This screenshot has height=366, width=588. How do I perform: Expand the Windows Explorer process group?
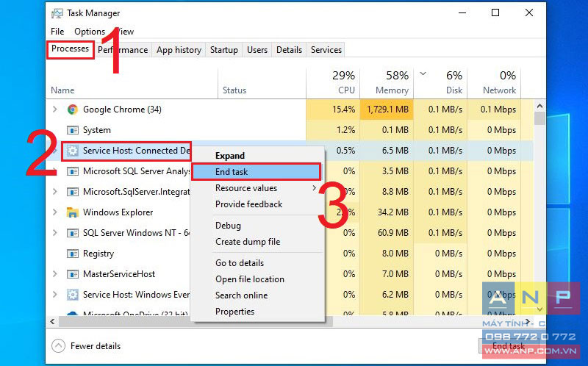[x=55, y=212]
